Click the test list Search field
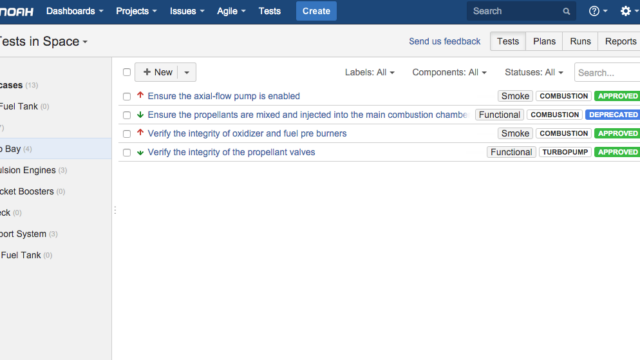Viewport: 640px width, 360px height. 607,72
